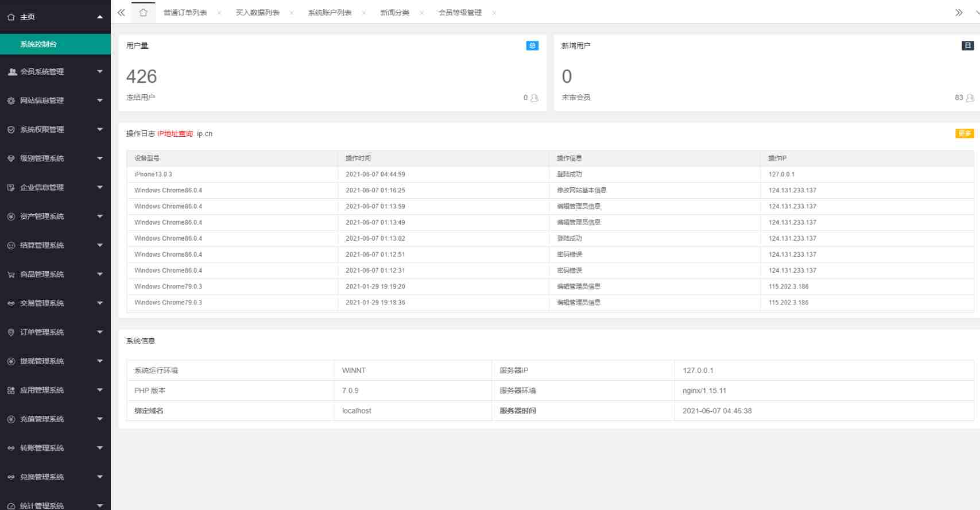Click the blue badge in 用户量 card
Viewport: 980px width, 510px height.
pyautogui.click(x=532, y=46)
